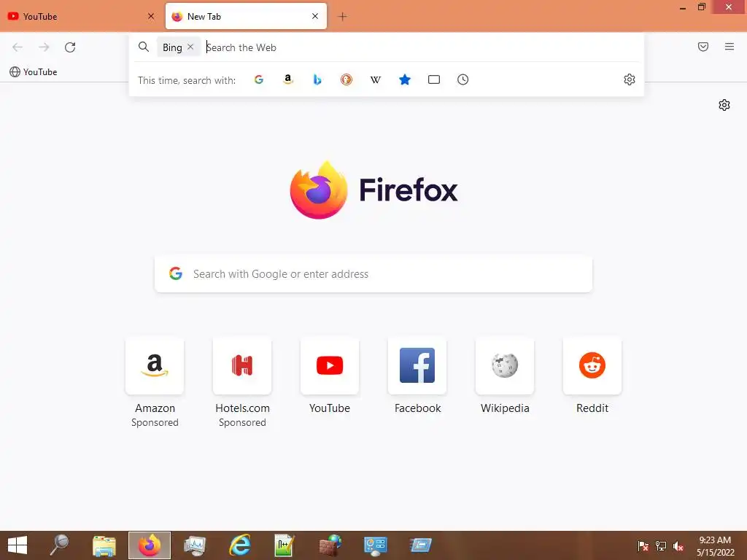Remove the Bing search mode chip
Viewport: 747px width, 560px height.
click(190, 47)
